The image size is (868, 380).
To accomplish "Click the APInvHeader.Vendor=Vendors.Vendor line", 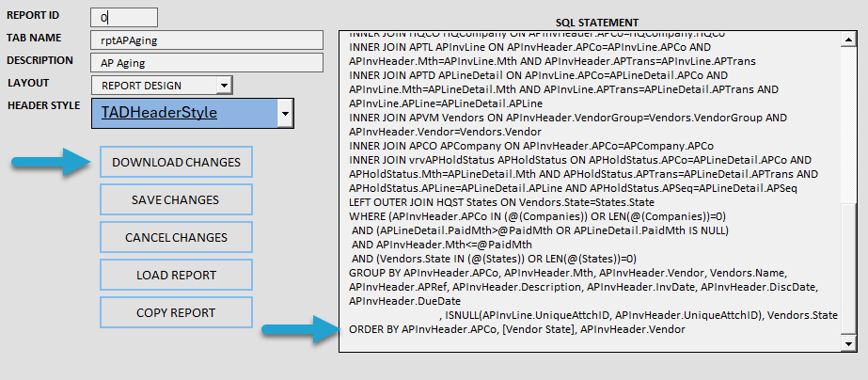I will click(445, 132).
